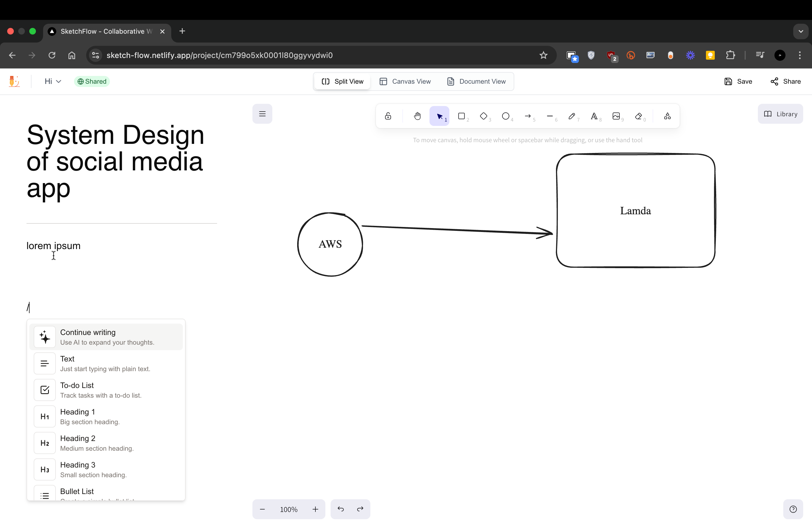
Task: Choose Heading 1 from slash menu
Action: pyautogui.click(x=106, y=416)
